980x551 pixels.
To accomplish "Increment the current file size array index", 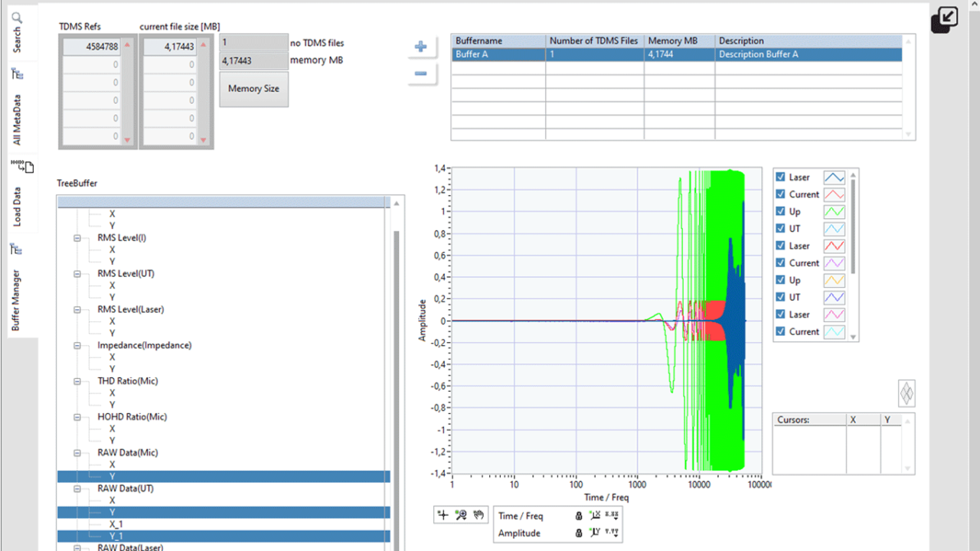I will pyautogui.click(x=204, y=44).
